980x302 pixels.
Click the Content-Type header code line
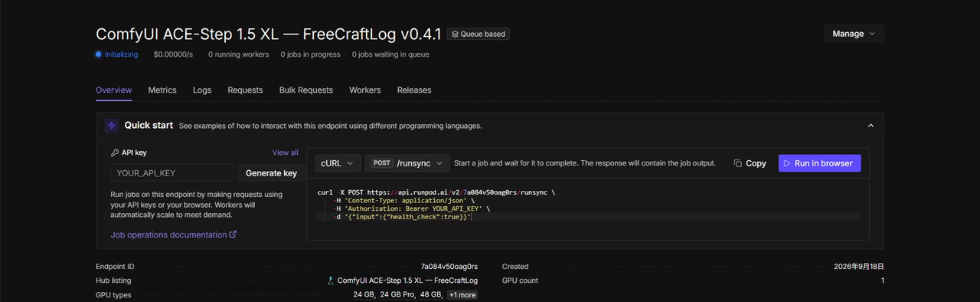pyautogui.click(x=404, y=201)
